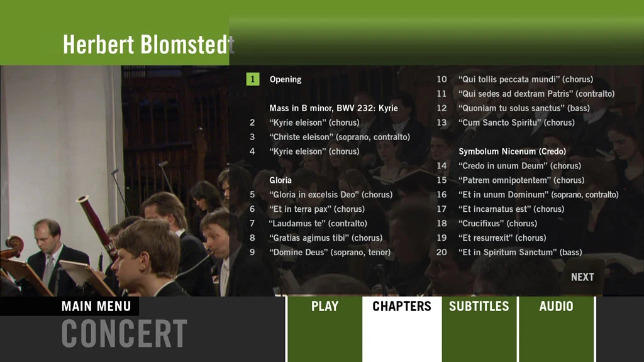Play chapter 7 "Laudamus te" (contralto)
This screenshot has width=644, height=362.
pyautogui.click(x=318, y=223)
